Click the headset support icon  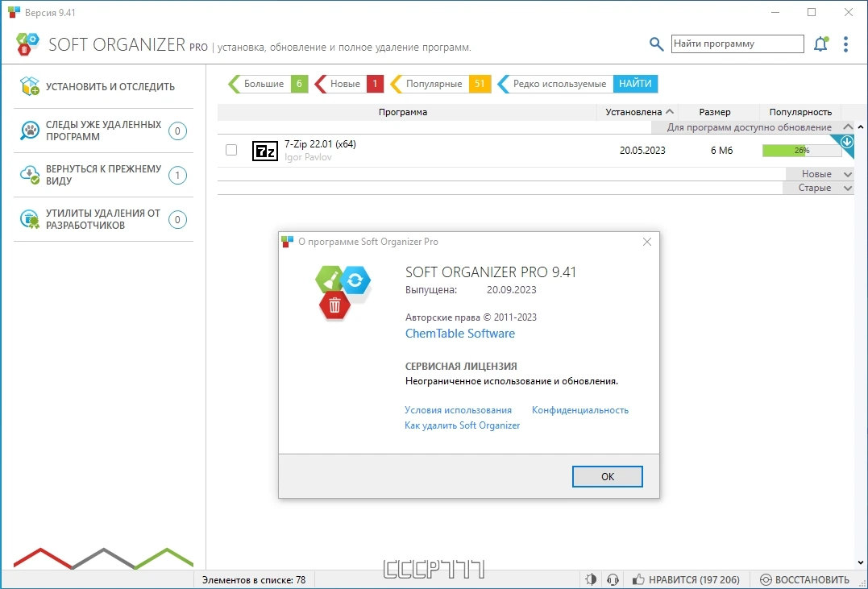[613, 579]
